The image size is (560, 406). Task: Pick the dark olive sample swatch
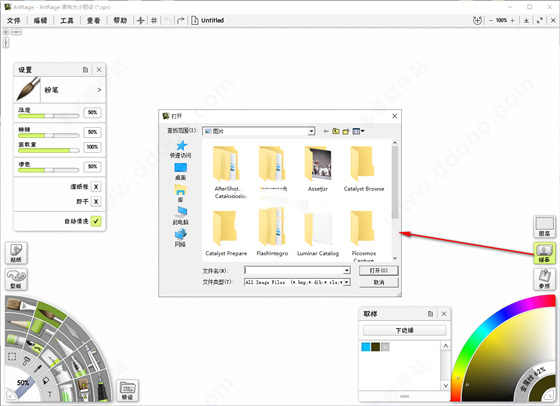coord(375,347)
